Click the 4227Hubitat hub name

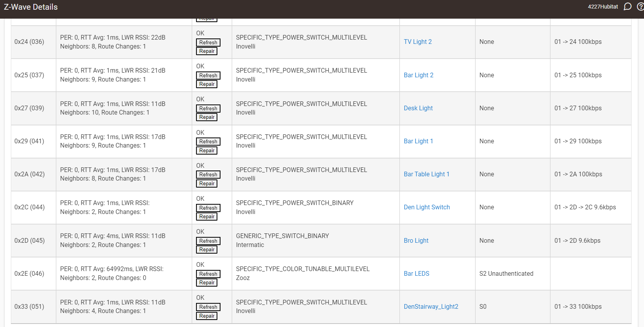603,7
